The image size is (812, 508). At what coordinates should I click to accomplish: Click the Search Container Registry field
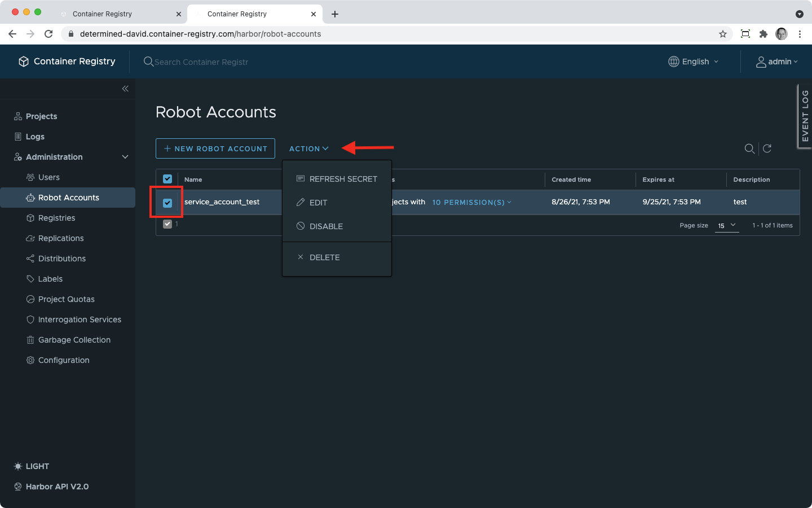pyautogui.click(x=201, y=62)
